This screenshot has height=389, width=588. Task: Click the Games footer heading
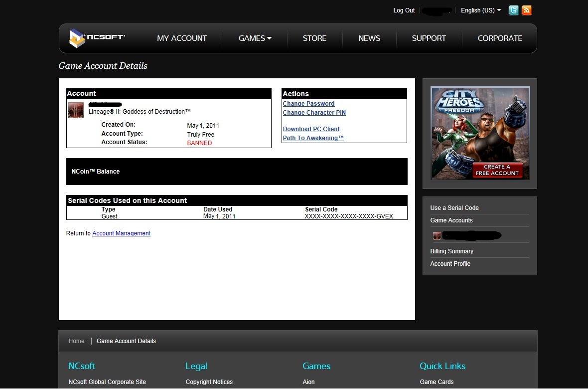(x=316, y=366)
